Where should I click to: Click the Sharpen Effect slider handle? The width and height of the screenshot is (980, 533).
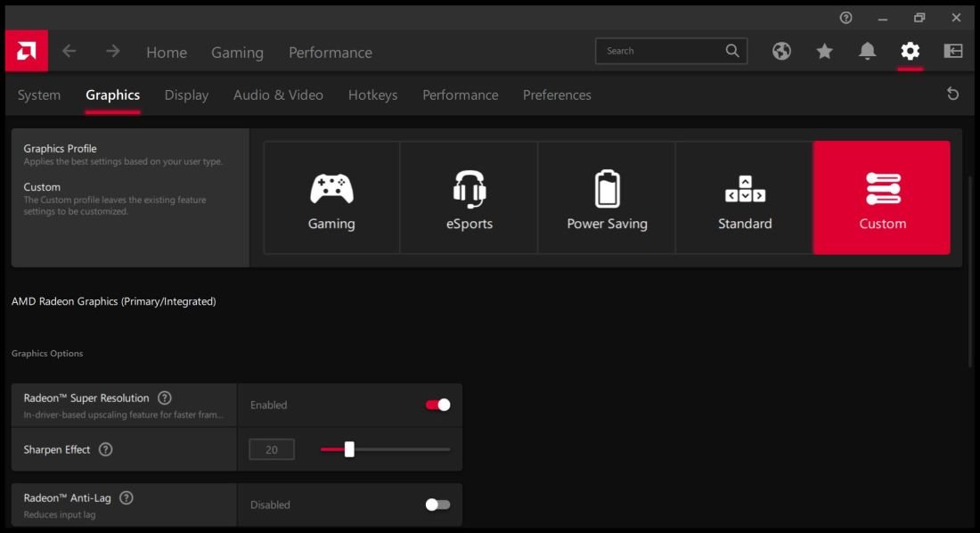349,449
